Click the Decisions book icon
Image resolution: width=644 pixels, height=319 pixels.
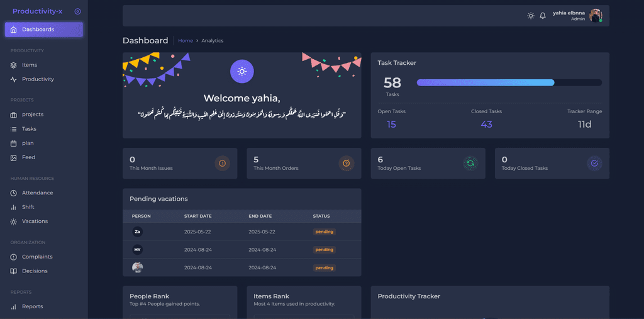tap(14, 271)
